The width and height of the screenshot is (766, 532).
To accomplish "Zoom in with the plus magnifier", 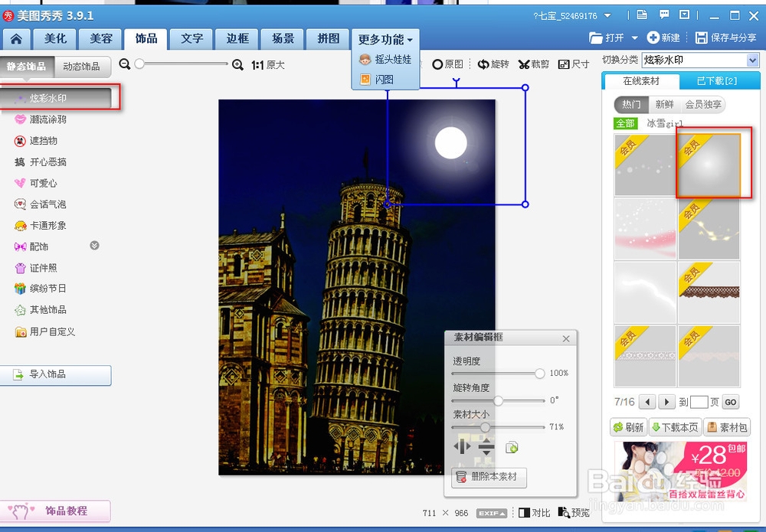I will coord(238,64).
